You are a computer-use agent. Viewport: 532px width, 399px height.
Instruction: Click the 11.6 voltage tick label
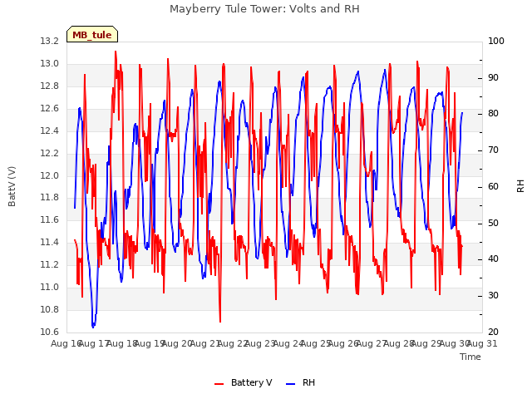(50, 219)
